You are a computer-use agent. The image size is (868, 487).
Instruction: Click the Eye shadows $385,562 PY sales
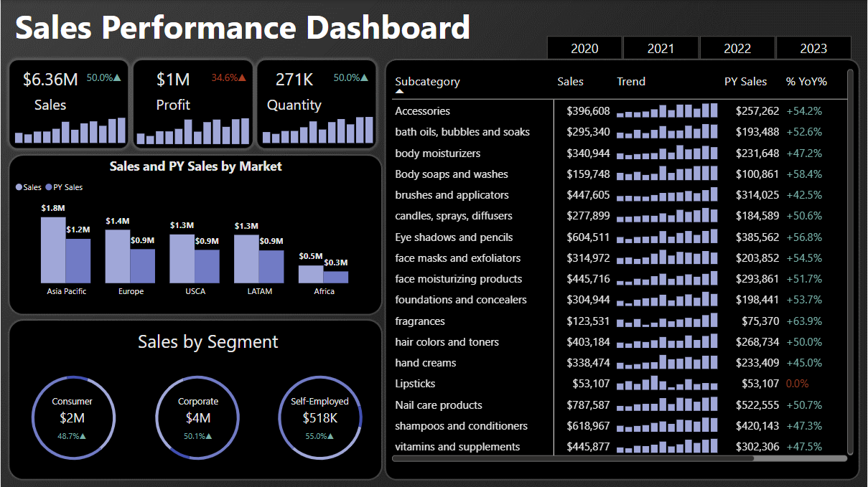click(x=757, y=237)
